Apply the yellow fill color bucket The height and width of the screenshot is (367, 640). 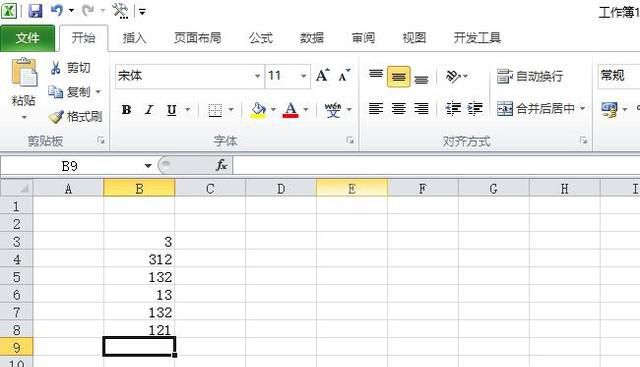[258, 110]
